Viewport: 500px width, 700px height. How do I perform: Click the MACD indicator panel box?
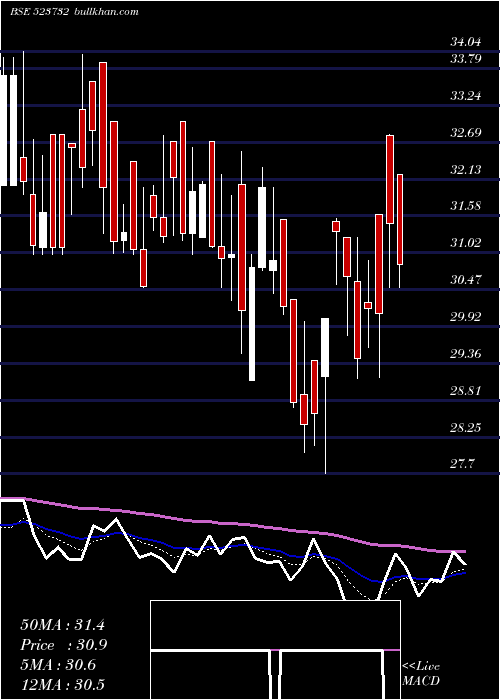[x=275, y=650]
